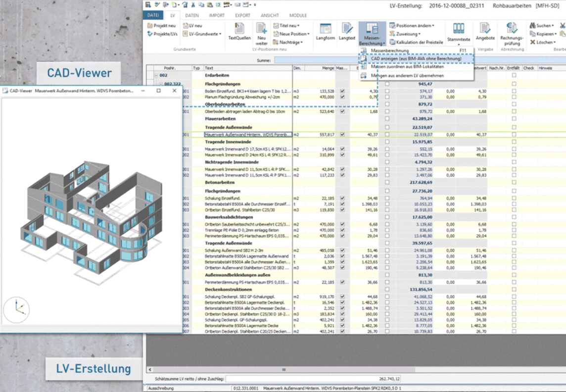Screen dimensions: 566x392
Task: Click the orientation axis widget in CAD-Viewer
Action: click(x=17, y=310)
